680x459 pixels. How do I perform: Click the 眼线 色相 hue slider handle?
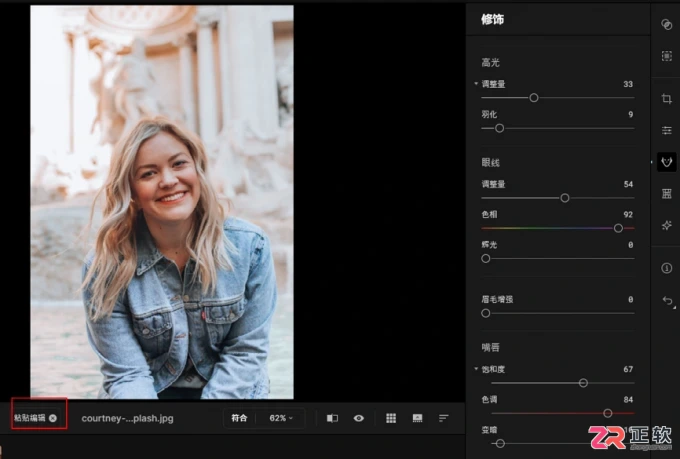pyautogui.click(x=618, y=228)
